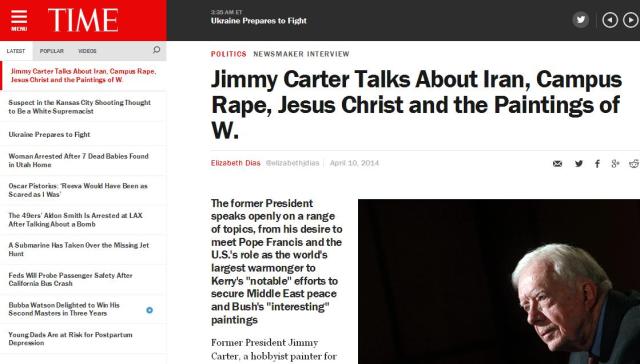Go to next story arrow
Screen dimensions: 640x364
click(631, 20)
